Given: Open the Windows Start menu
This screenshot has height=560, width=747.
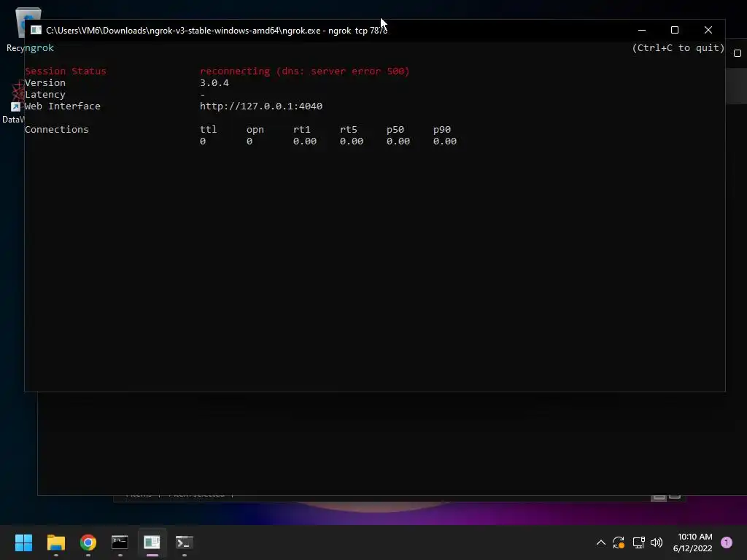Looking at the screenshot, I should [23, 542].
